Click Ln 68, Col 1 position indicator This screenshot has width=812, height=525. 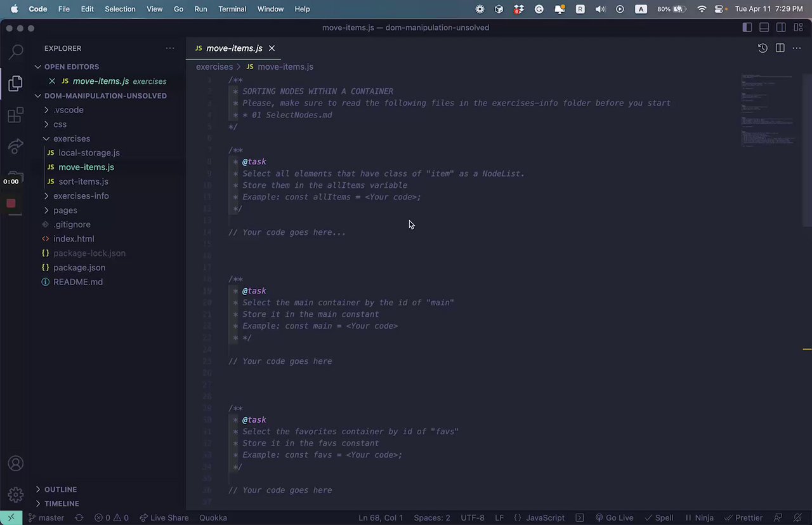(381, 517)
